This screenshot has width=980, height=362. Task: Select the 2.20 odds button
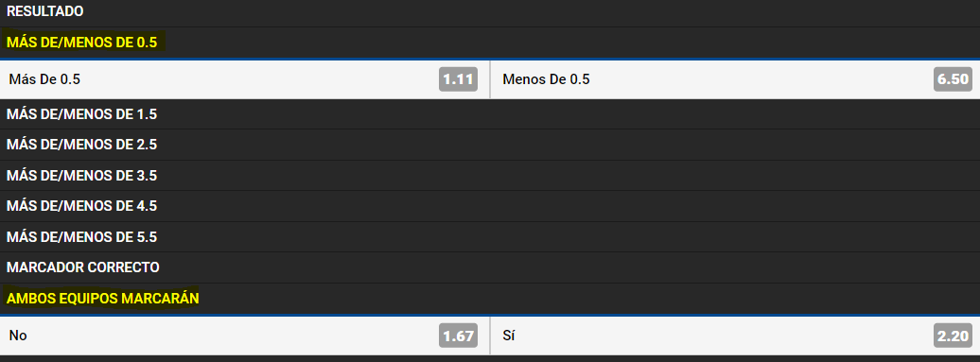[954, 336]
